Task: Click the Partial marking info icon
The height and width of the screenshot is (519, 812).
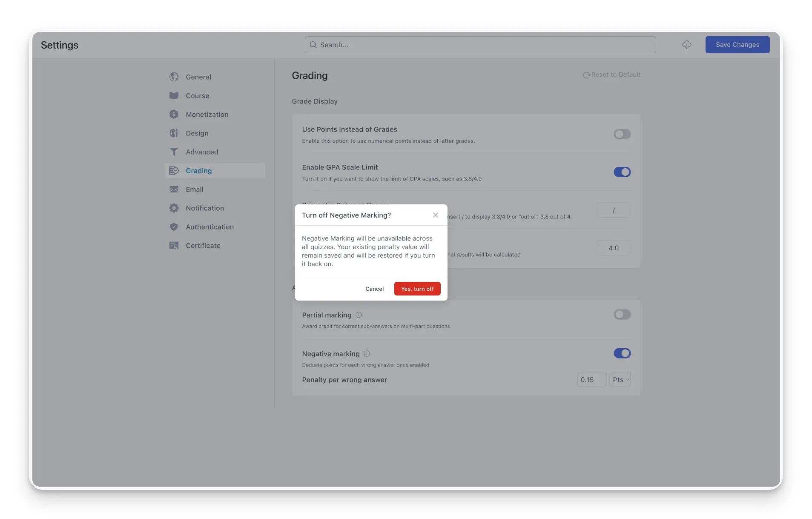Action: pos(359,315)
